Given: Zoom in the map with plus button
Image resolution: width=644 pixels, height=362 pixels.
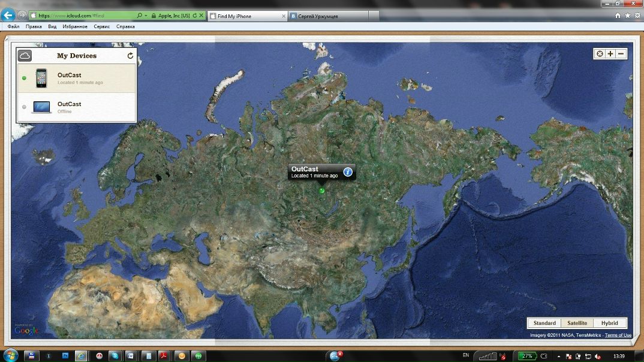Looking at the screenshot, I should click(610, 54).
